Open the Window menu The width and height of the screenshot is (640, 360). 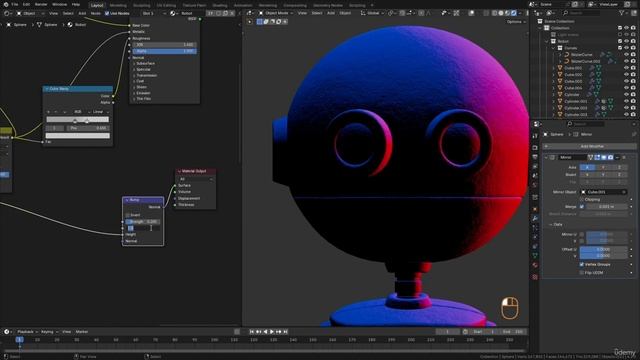pos(60,4)
